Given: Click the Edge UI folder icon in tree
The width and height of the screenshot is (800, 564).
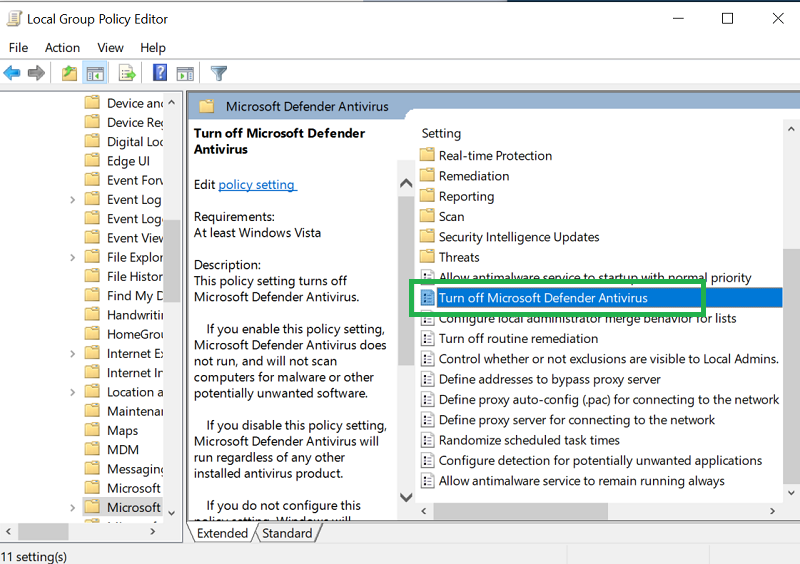Looking at the screenshot, I should (x=92, y=160).
